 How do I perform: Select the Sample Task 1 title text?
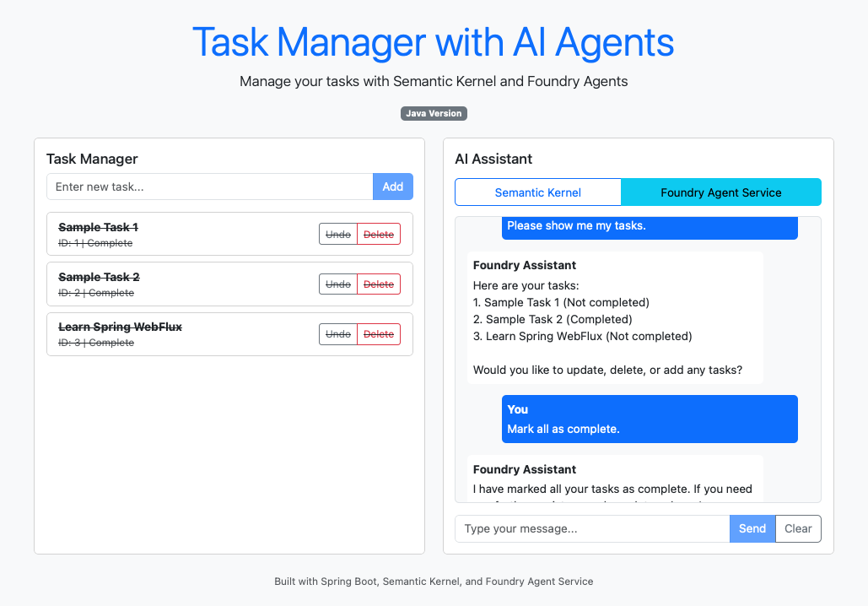(x=98, y=227)
